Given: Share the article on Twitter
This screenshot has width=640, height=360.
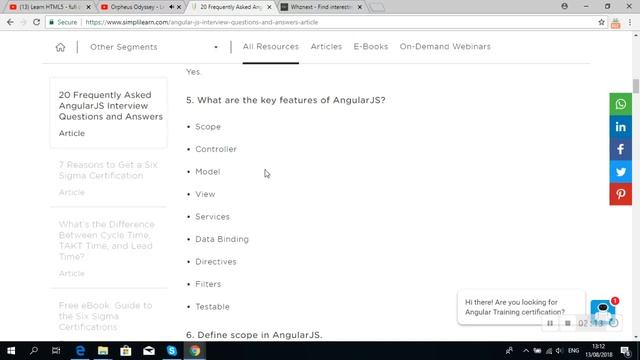Looking at the screenshot, I should pyautogui.click(x=620, y=171).
